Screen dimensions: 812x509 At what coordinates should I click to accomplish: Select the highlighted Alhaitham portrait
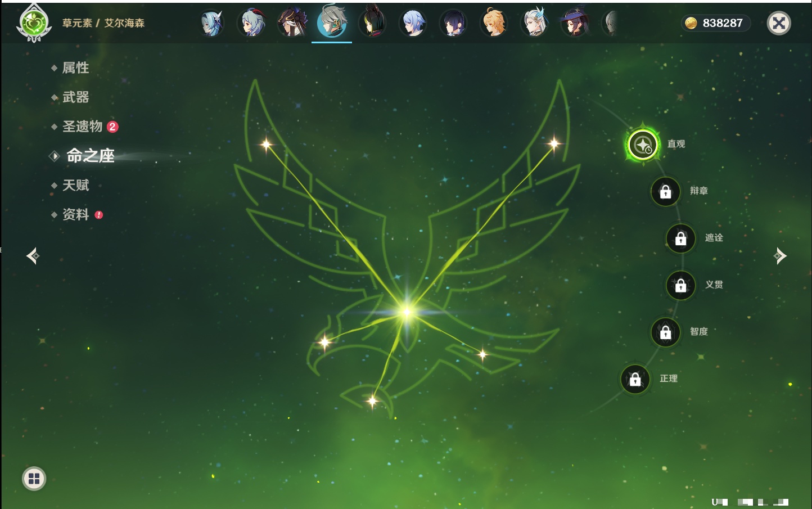click(x=332, y=22)
